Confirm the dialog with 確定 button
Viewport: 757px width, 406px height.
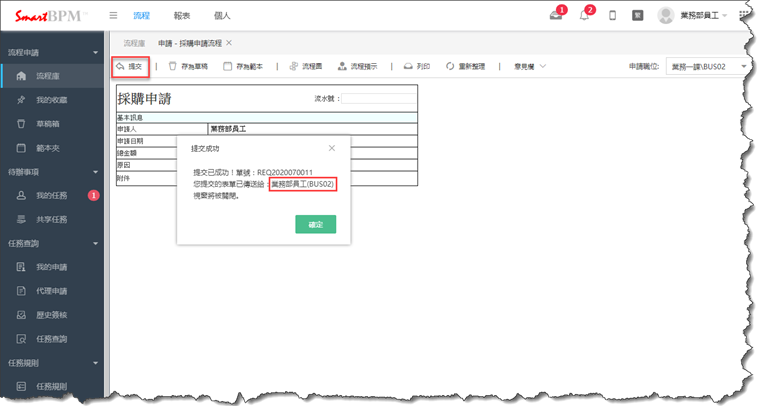tap(316, 224)
